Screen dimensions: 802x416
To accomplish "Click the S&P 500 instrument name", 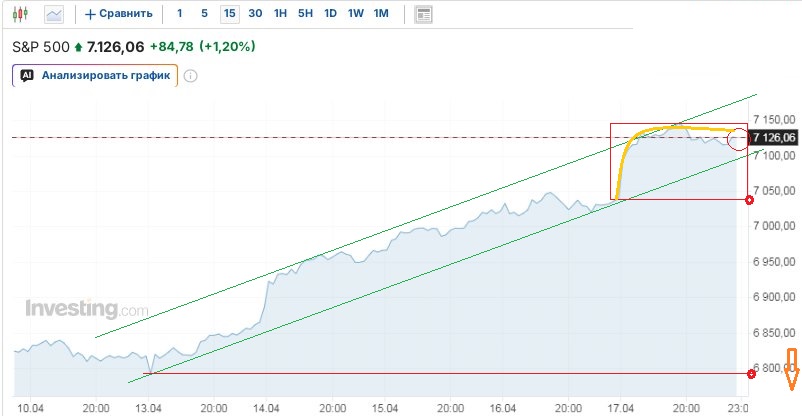I will 39,46.
